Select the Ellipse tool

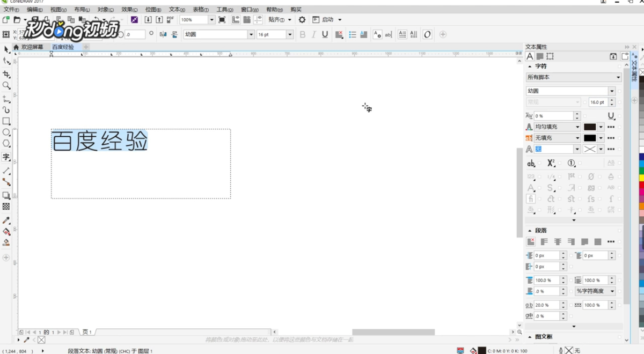point(6,132)
